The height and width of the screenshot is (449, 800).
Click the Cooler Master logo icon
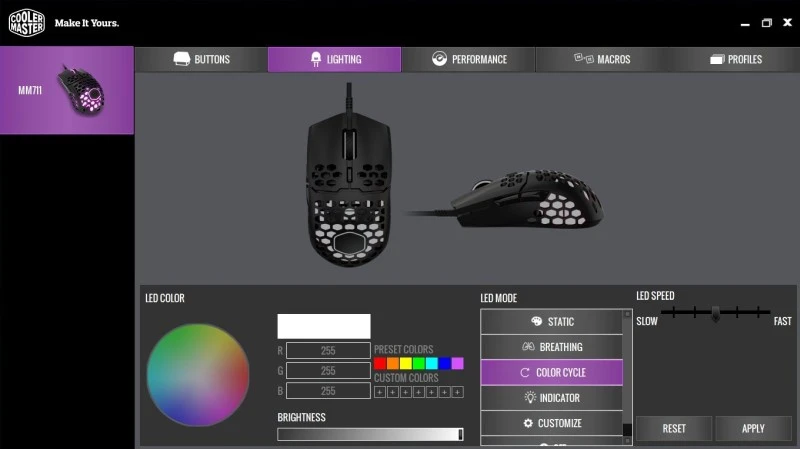click(x=27, y=23)
